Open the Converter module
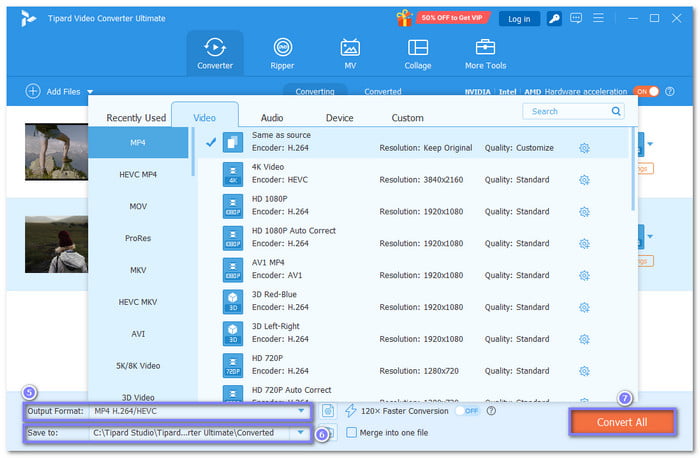The image size is (700, 458). [215, 53]
